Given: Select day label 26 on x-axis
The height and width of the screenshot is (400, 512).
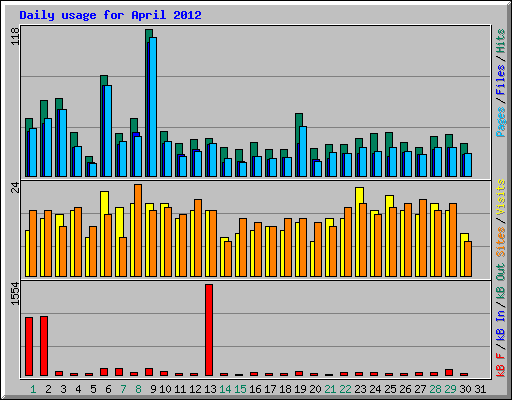Looking at the screenshot, I should (405, 389).
